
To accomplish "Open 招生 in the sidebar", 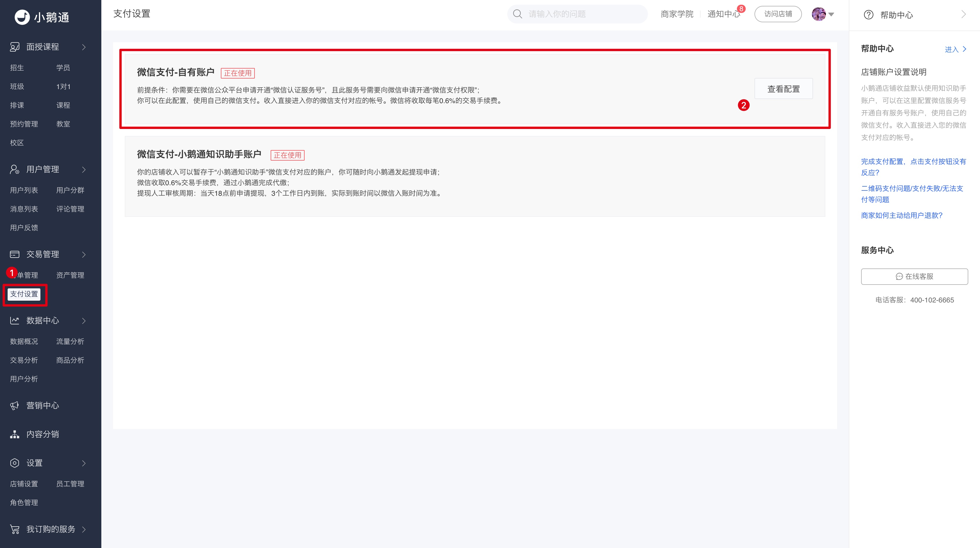I will 17,68.
